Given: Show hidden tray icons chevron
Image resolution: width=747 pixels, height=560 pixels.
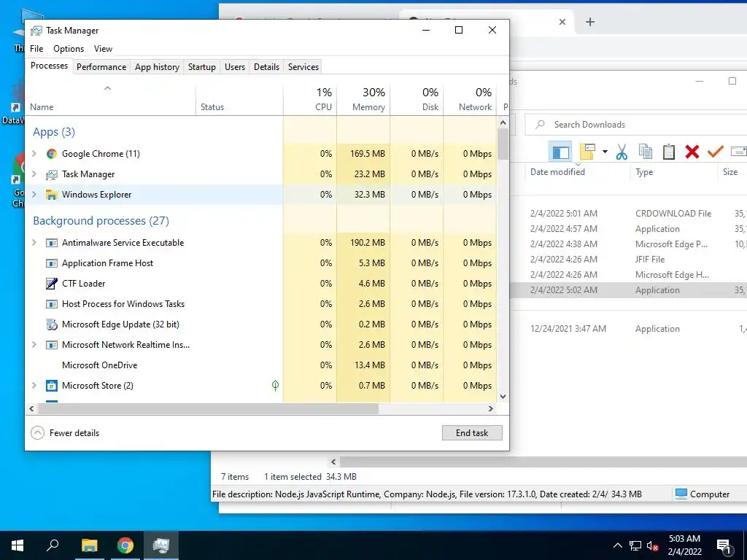Looking at the screenshot, I should (617, 545).
